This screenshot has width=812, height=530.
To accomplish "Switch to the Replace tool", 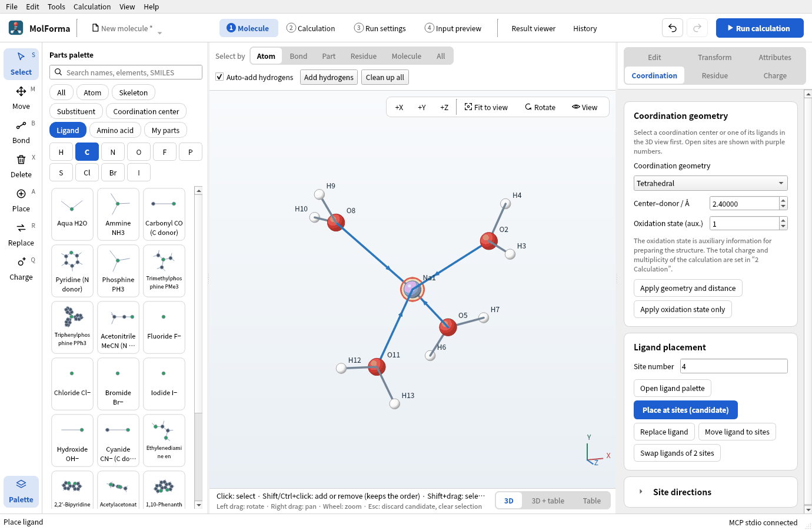I will click(21, 234).
